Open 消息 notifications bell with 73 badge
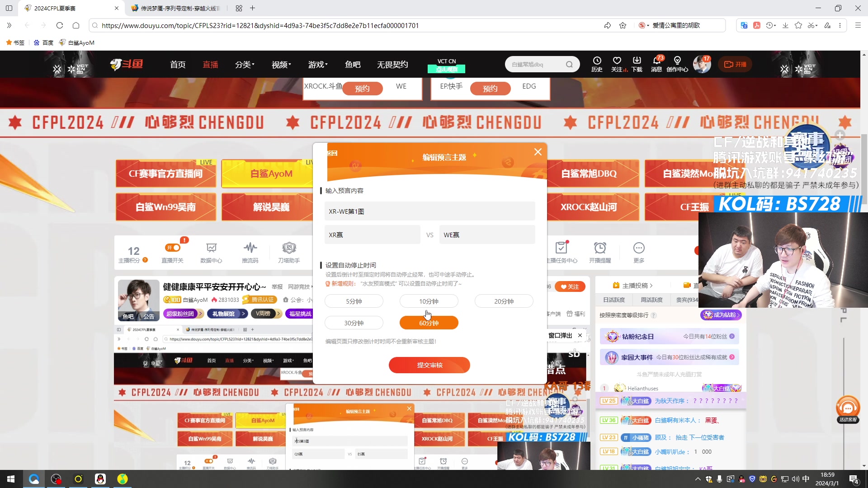The image size is (868, 488). tap(657, 64)
